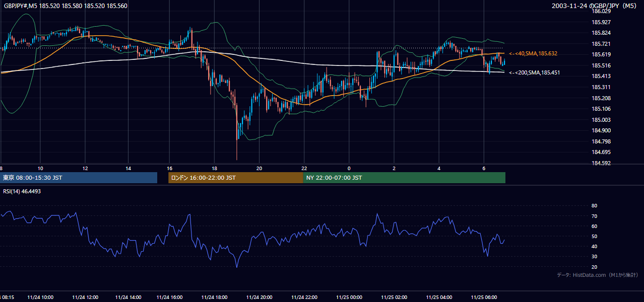
Task: Click the 11/24 14:00 timestamp label
Action: [128, 297]
